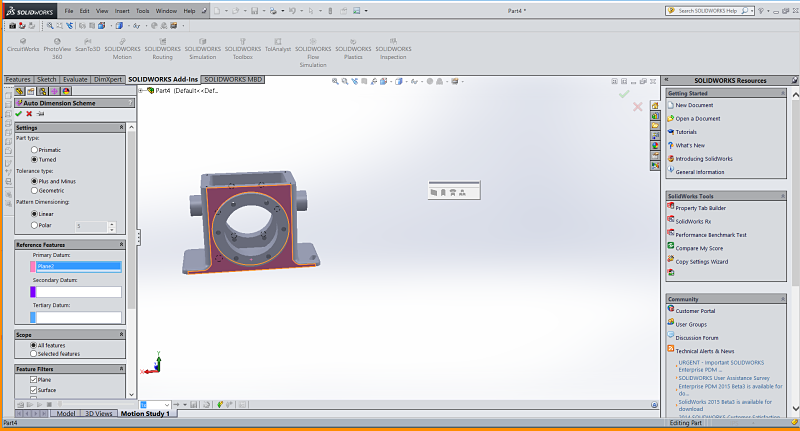Collapse the Settings section
800x431 pixels.
click(x=121, y=128)
